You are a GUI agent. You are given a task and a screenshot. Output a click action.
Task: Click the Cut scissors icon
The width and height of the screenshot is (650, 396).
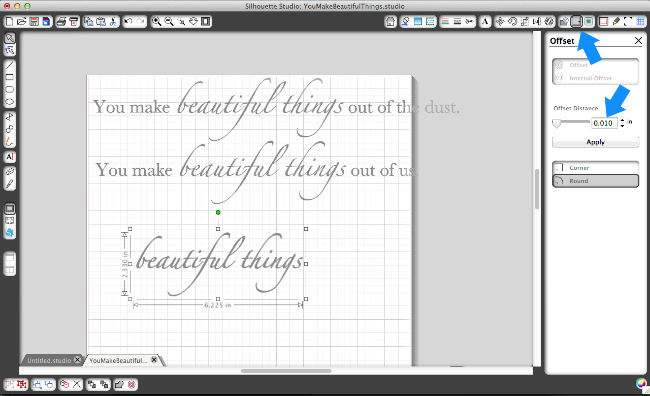tap(113, 21)
